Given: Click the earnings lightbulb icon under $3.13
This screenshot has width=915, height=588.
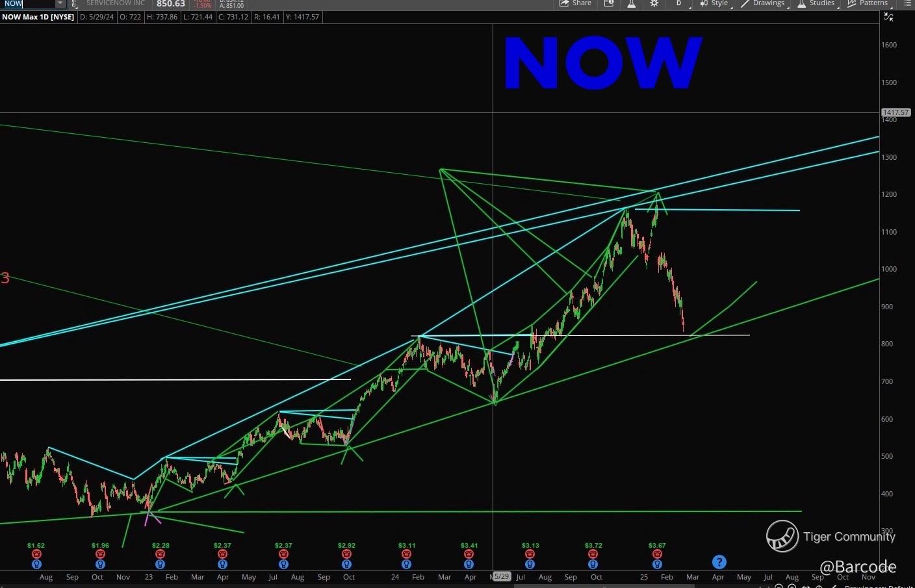Looking at the screenshot, I should [530, 565].
